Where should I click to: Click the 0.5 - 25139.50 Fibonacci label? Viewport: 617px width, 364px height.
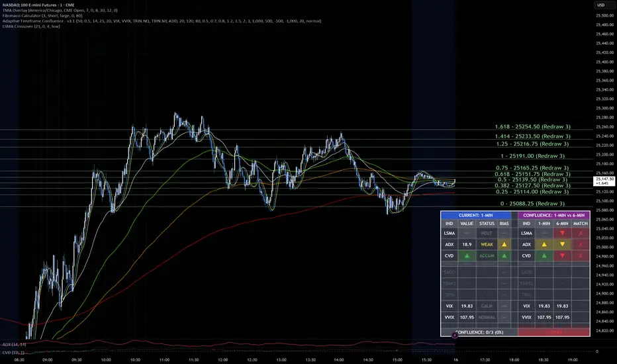point(532,179)
